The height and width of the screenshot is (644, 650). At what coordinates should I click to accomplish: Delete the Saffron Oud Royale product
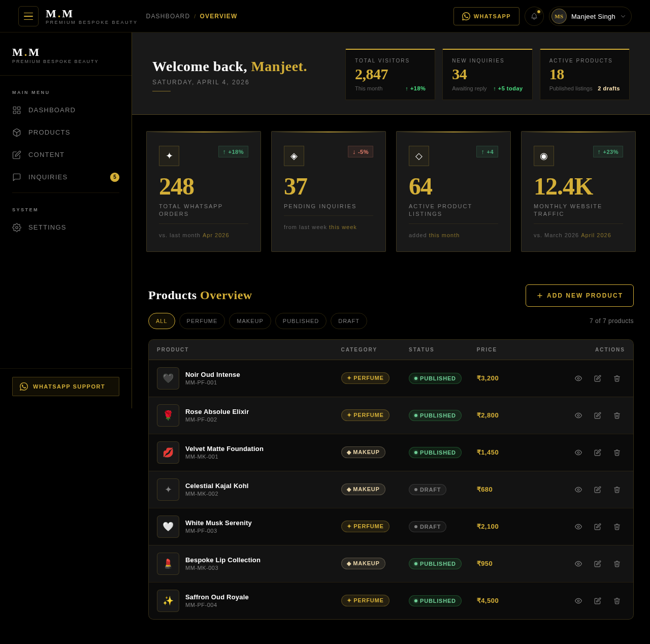point(617,601)
